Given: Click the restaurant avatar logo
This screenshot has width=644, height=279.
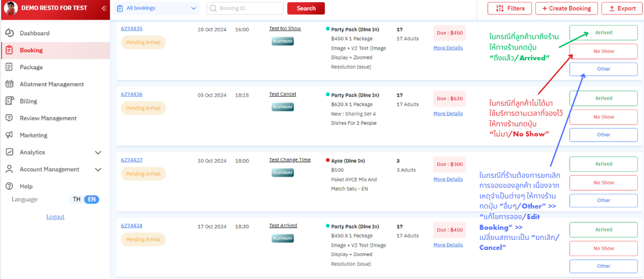Looking at the screenshot, I should pyautogui.click(x=10, y=8).
